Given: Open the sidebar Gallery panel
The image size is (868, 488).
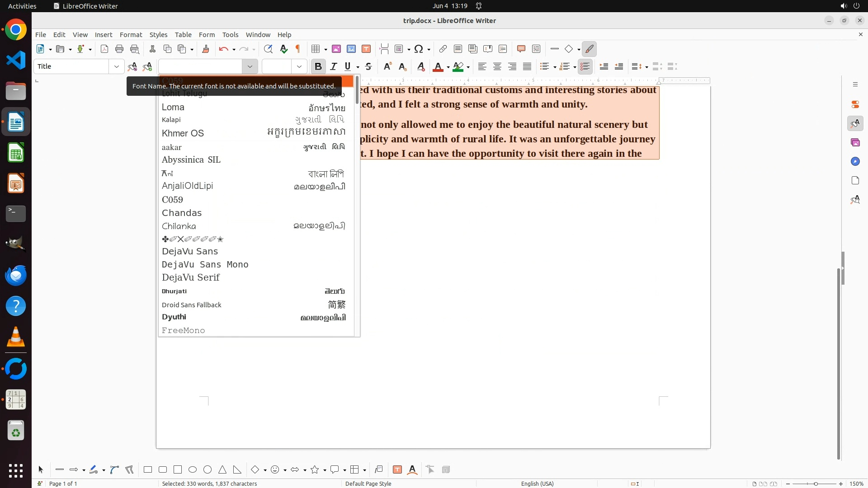Looking at the screenshot, I should (855, 142).
